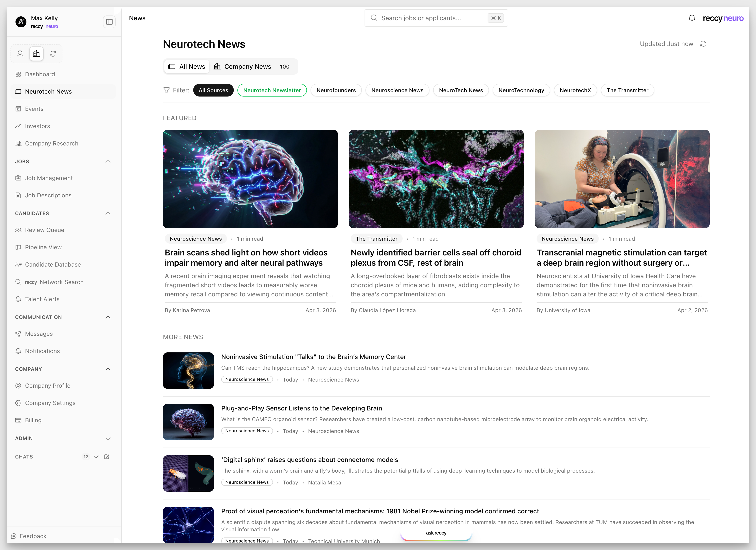Image resolution: width=756 pixels, height=550 pixels.
Task: Open the reccy Network Search tool
Action: pos(54,282)
